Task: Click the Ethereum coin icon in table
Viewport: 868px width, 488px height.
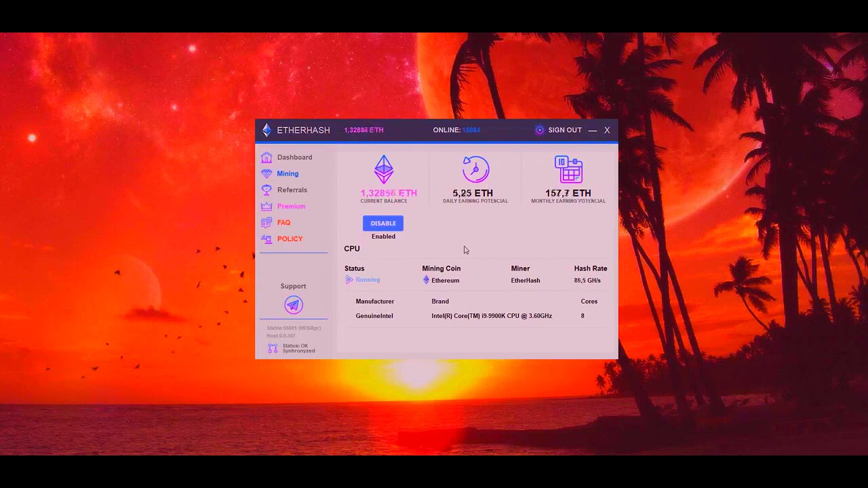Action: 426,280
